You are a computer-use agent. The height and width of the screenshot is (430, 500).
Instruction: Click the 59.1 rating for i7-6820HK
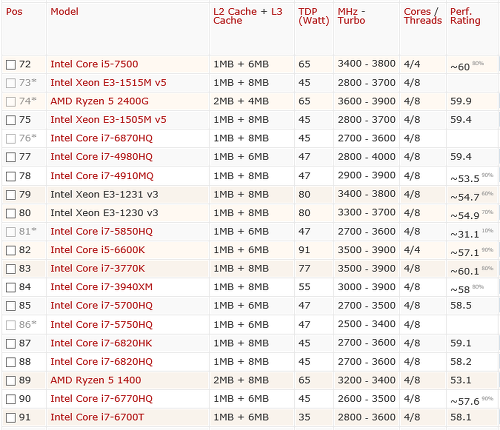(461, 343)
